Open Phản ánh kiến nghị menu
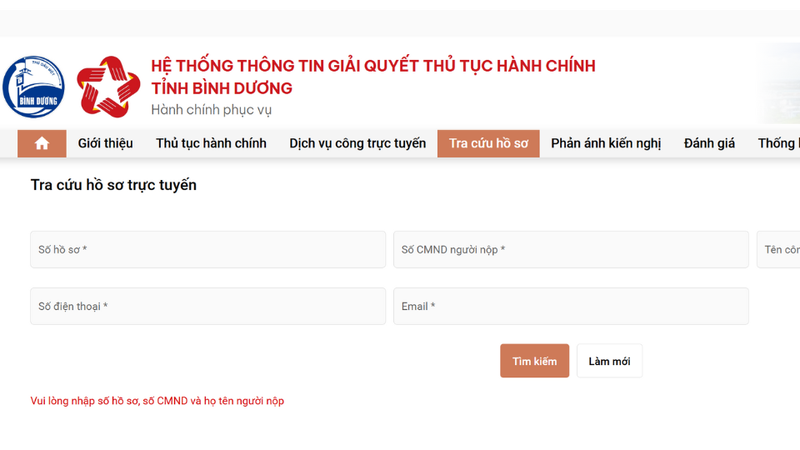Image resolution: width=800 pixels, height=450 pixels. click(606, 143)
